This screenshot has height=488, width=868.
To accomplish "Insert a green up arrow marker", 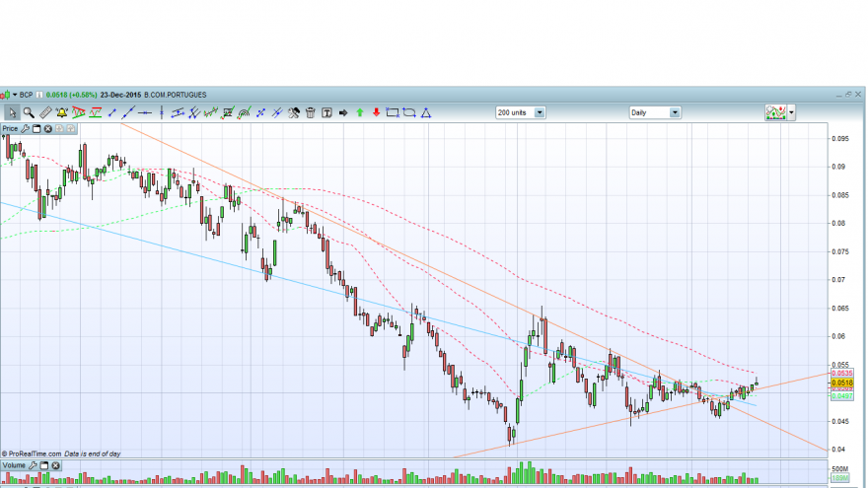I will [360, 112].
